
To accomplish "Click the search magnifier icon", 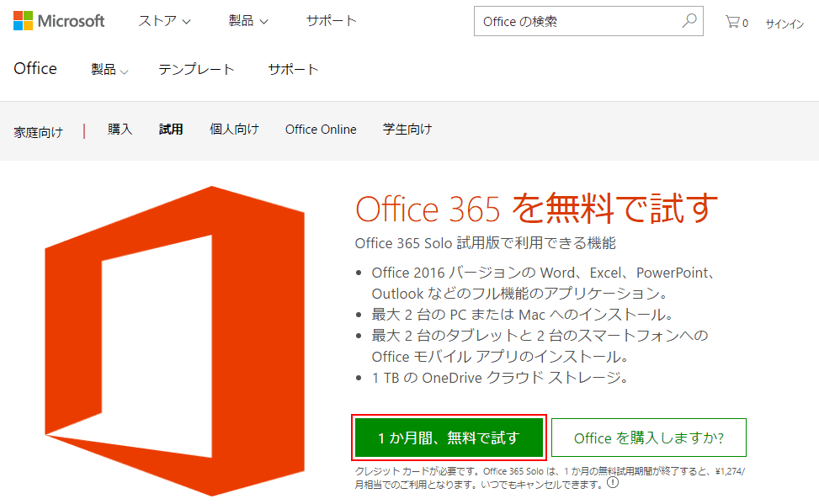I will click(689, 21).
